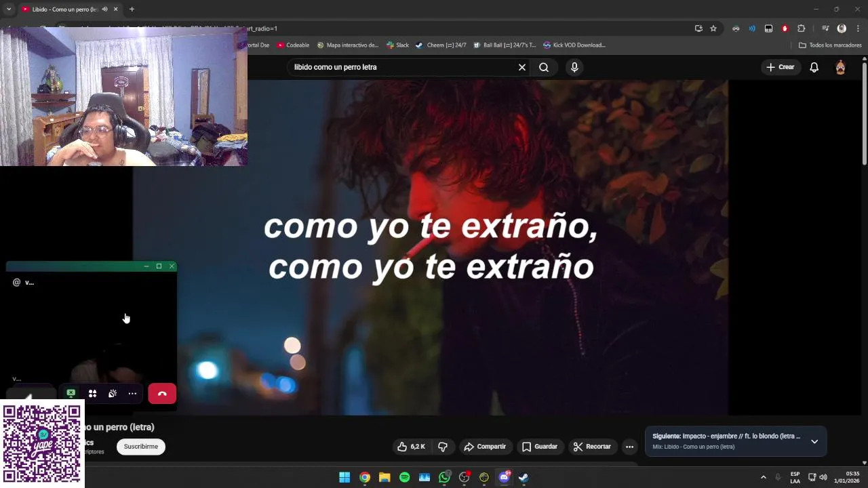The image size is (868, 488).
Task: Open Todos los marcadores folder
Action: (x=830, y=45)
